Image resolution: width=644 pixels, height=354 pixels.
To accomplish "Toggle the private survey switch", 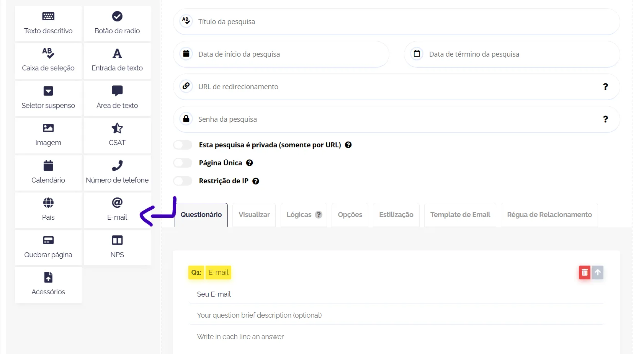I will coord(183,145).
